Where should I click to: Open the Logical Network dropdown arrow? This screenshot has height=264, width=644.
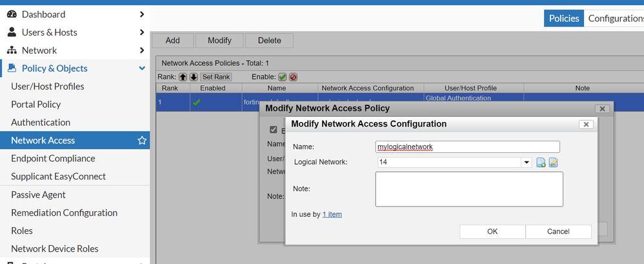point(527,163)
